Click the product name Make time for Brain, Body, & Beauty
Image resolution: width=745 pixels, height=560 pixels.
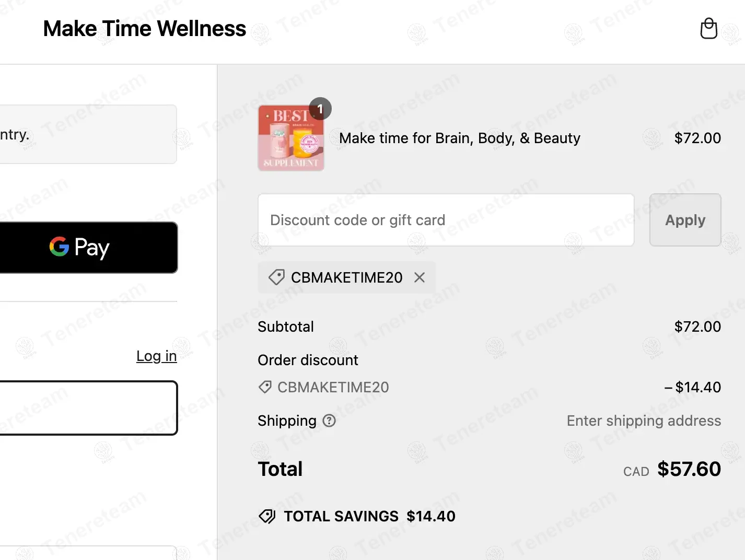[459, 138]
